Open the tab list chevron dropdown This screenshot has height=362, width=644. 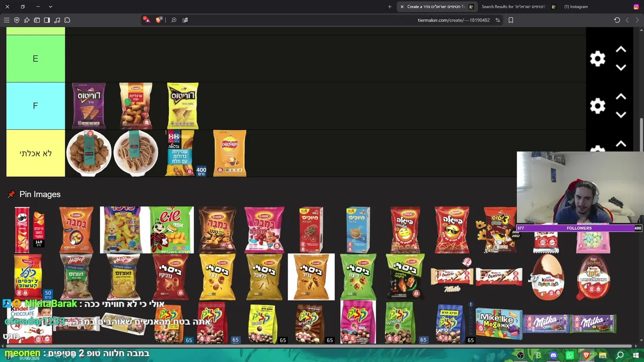point(50,7)
